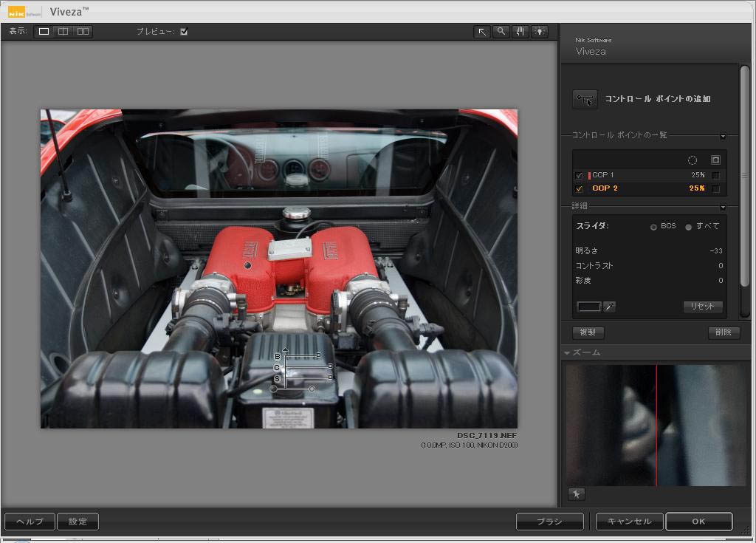Switch to single image view mode
Image resolution: width=756 pixels, height=543 pixels.
pos(44,32)
